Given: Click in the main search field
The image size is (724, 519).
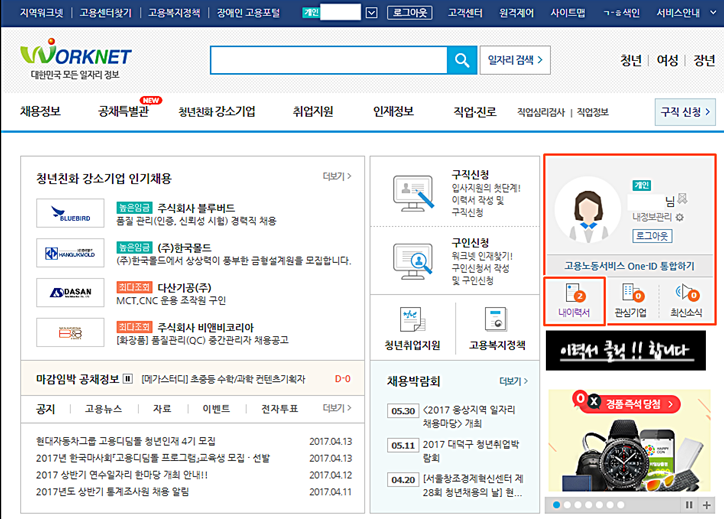Looking at the screenshot, I should pyautogui.click(x=329, y=60).
